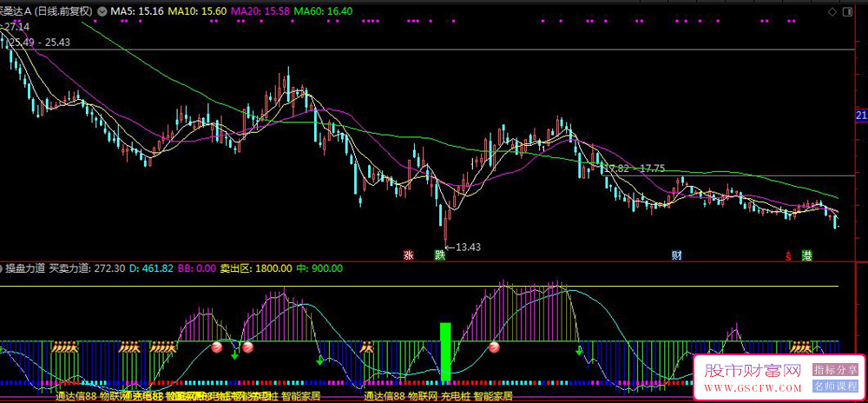Click the 操盘力道 indicator name
The image size is (868, 403).
tap(25, 268)
